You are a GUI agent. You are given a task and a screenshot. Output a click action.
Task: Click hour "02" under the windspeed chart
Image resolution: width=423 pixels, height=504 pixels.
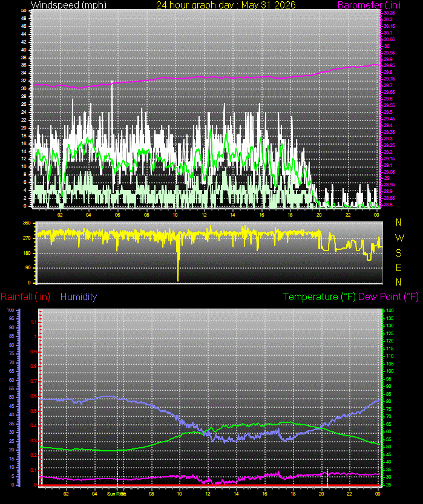pyautogui.click(x=60, y=215)
